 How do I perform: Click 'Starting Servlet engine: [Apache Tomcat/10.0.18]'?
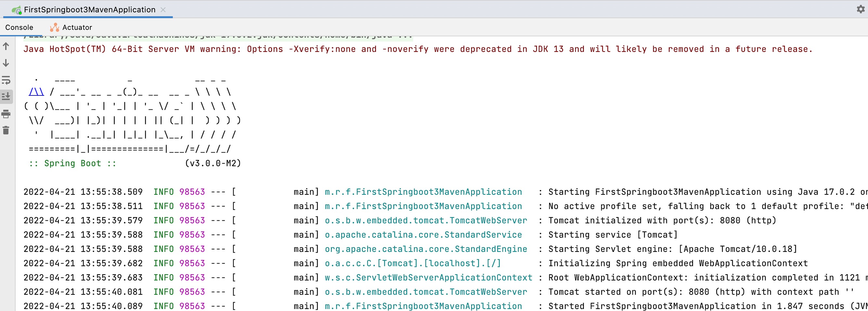672,249
